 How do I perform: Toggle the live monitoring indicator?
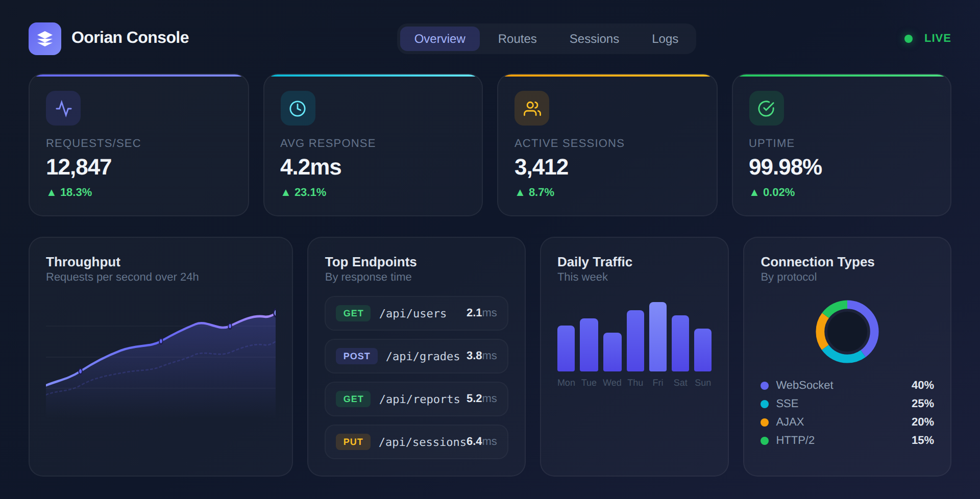point(908,38)
